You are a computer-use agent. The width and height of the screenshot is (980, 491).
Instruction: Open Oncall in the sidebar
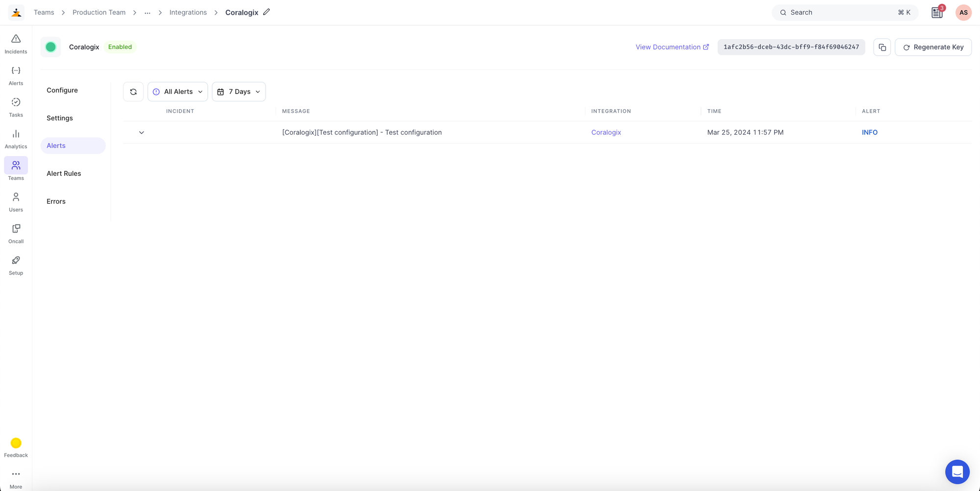(16, 234)
